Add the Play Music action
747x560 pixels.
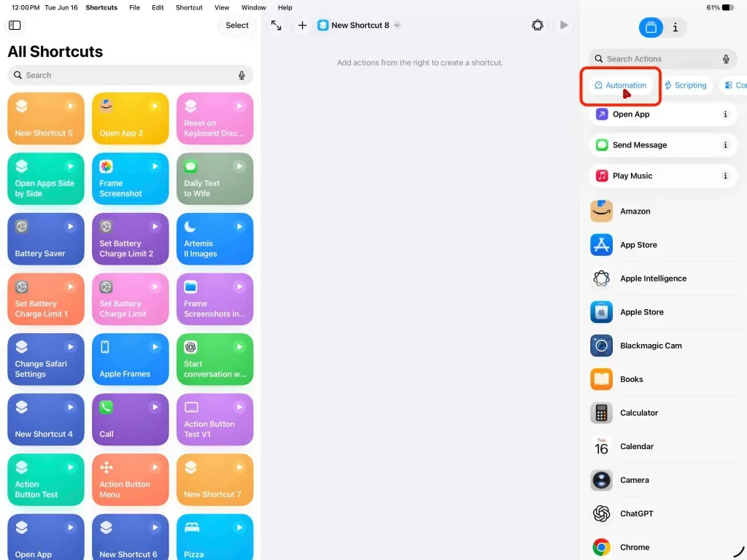[x=662, y=176]
